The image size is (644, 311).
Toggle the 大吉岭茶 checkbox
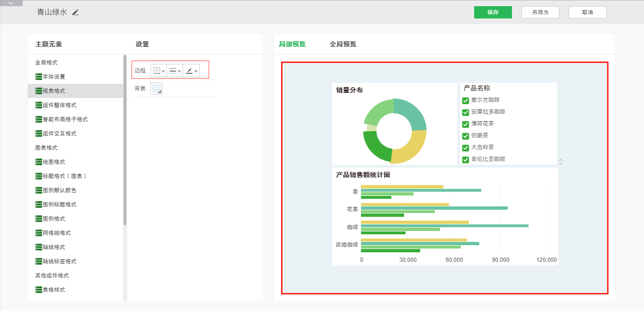pyautogui.click(x=466, y=148)
